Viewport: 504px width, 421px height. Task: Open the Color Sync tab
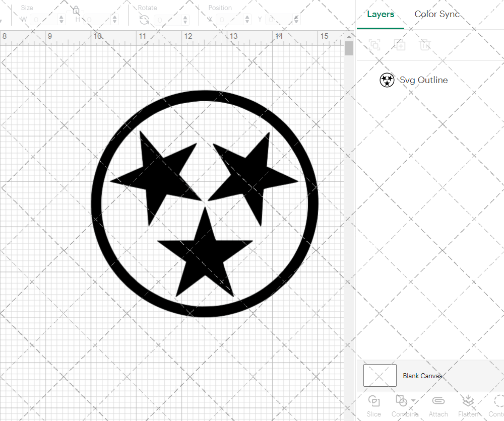pos(437,14)
